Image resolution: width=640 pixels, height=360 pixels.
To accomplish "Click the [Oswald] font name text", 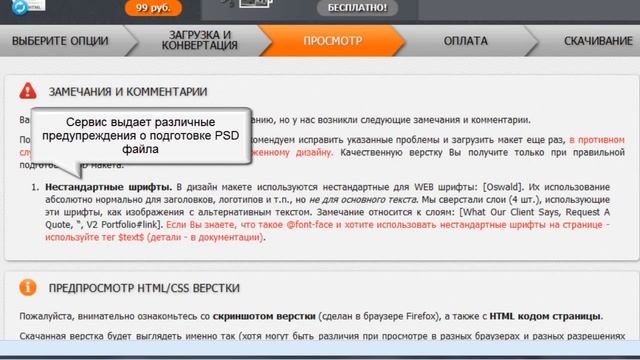I will [x=502, y=187].
